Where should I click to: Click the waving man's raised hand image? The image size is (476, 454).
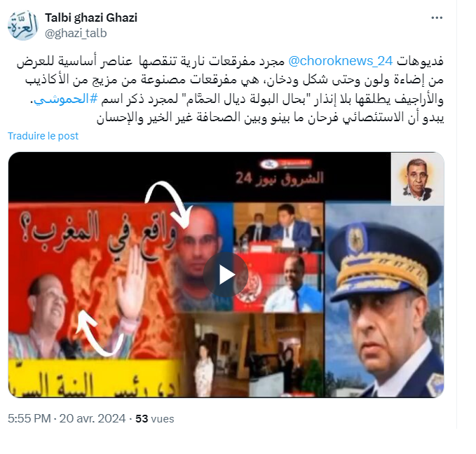pyautogui.click(x=132, y=282)
